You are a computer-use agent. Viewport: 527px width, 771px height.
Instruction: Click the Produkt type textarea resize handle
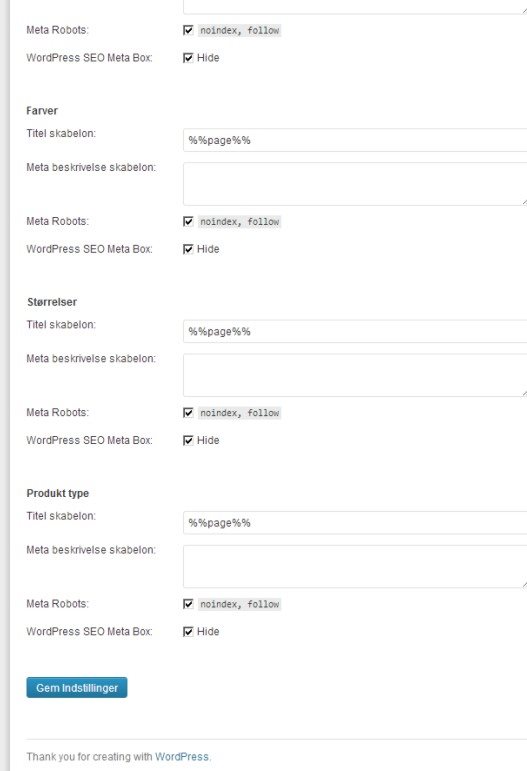point(524,585)
